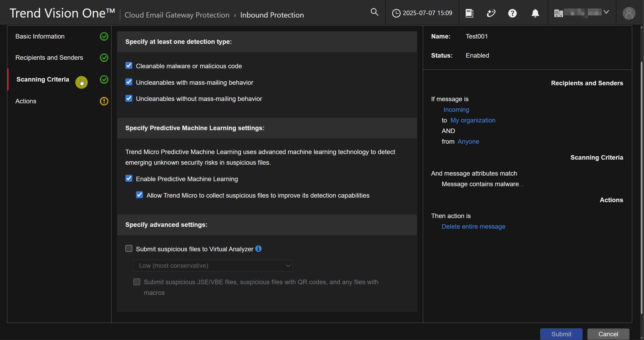
Task: Expand the business account dropdown
Action: click(581, 12)
